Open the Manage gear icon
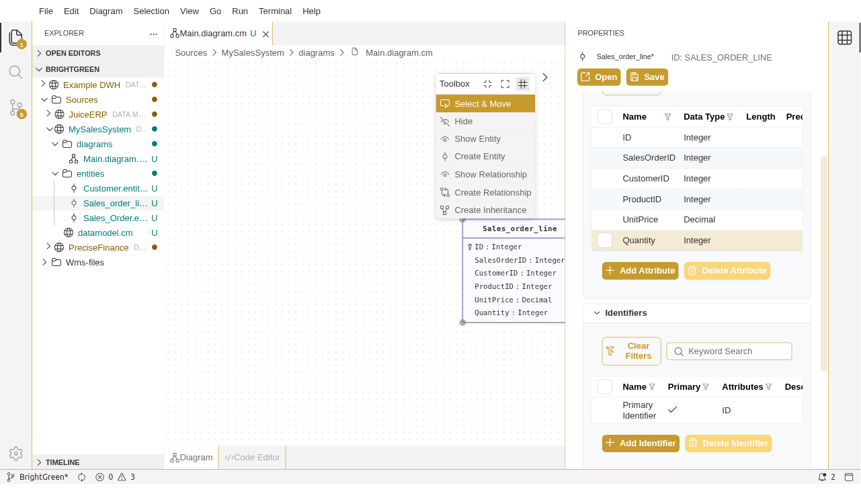 coord(15,454)
